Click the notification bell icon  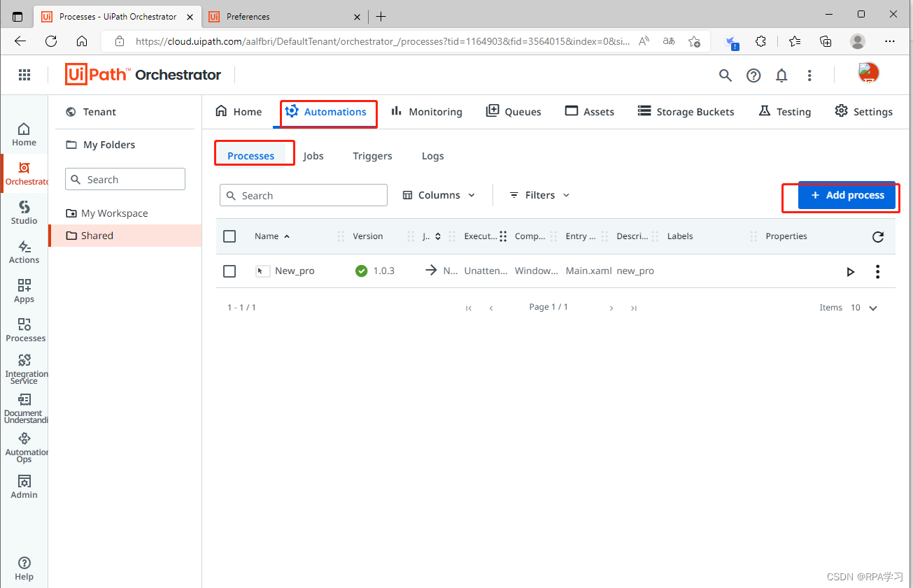(x=781, y=75)
